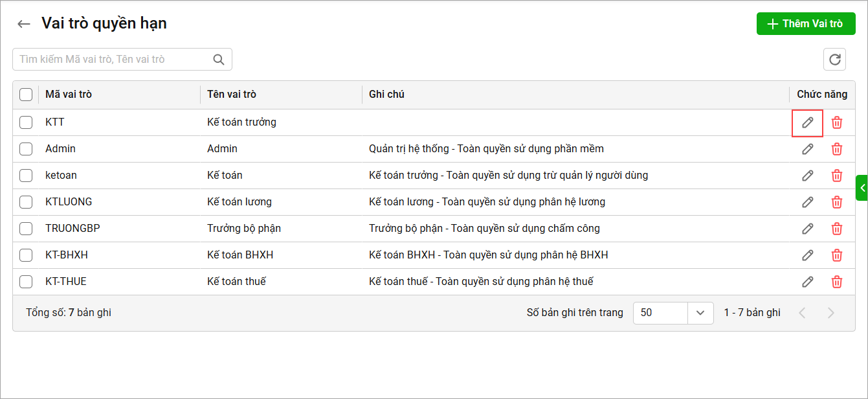The height and width of the screenshot is (399, 868).
Task: Delete the KT-BHXH role with trash icon
Action: coord(837,255)
